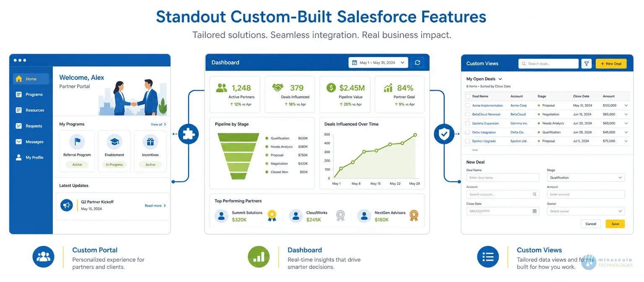The width and height of the screenshot is (644, 282).
Task: Open the Select owner dropdown
Action: [586, 211]
